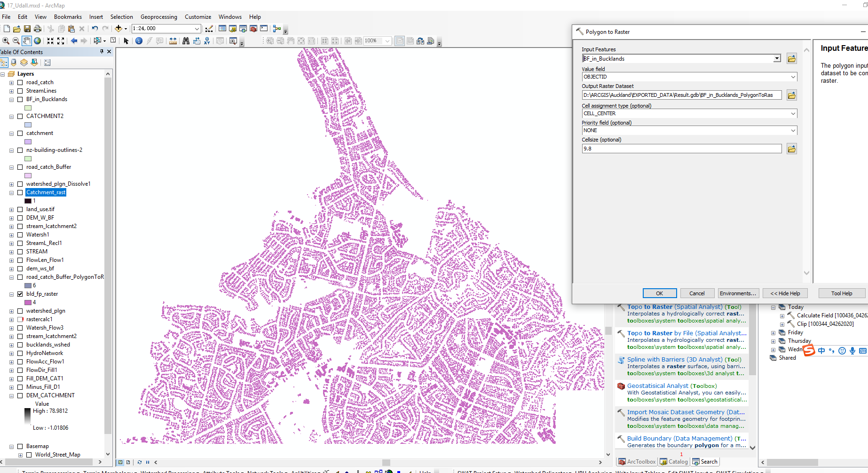This screenshot has width=868, height=473.
Task: Toggle road_catch layer visibility
Action: coord(20,82)
